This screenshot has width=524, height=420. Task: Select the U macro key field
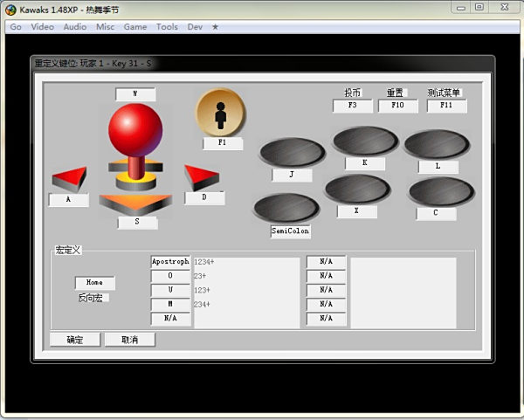(x=171, y=290)
